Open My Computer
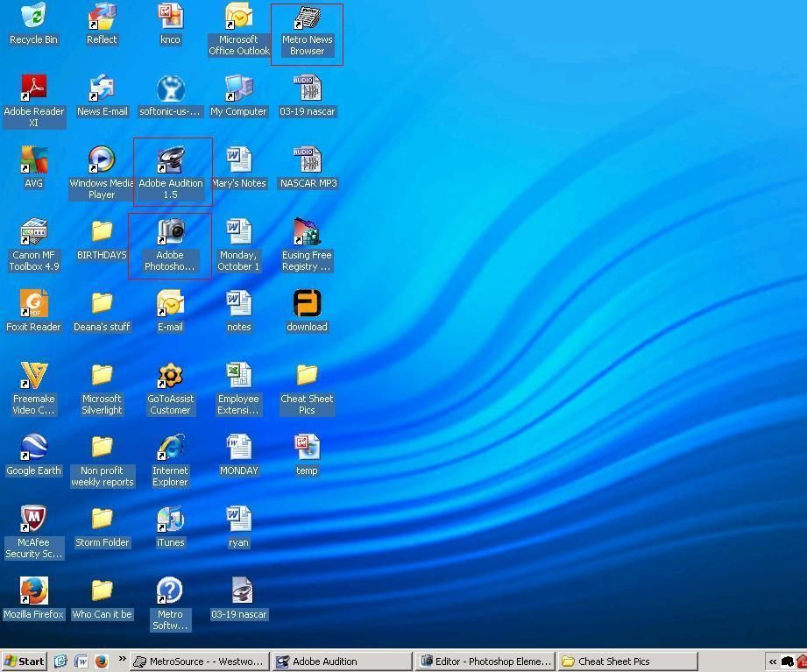Screen dimensions: 807x672 (238, 90)
